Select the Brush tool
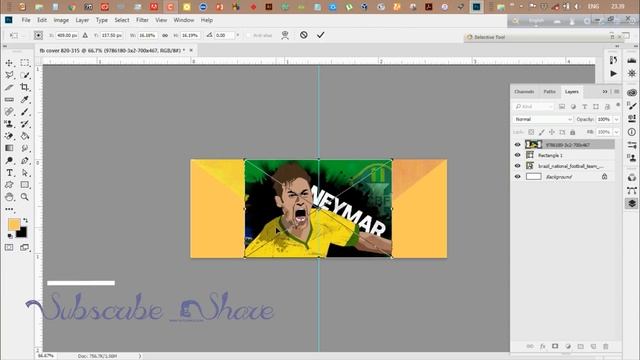The height and width of the screenshot is (360, 640). point(24,111)
